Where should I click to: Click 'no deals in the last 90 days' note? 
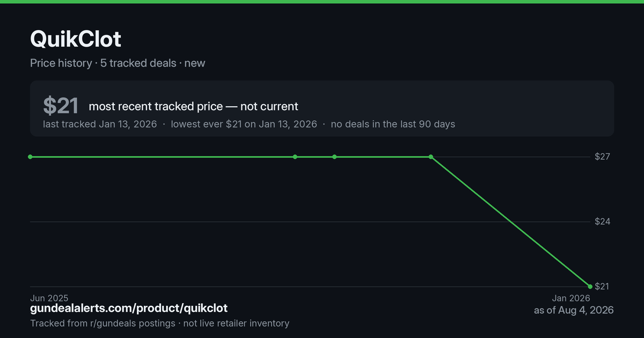[393, 124]
